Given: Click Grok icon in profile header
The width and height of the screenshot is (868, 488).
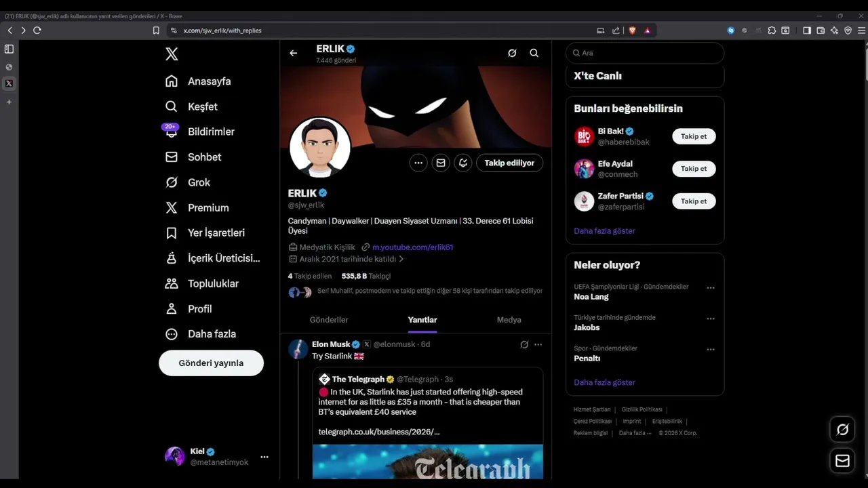Looking at the screenshot, I should 512,53.
